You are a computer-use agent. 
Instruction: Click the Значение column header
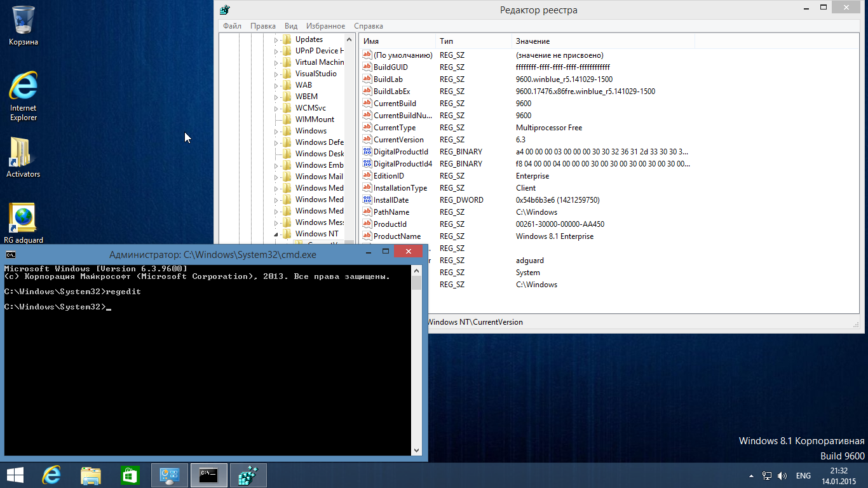603,41
